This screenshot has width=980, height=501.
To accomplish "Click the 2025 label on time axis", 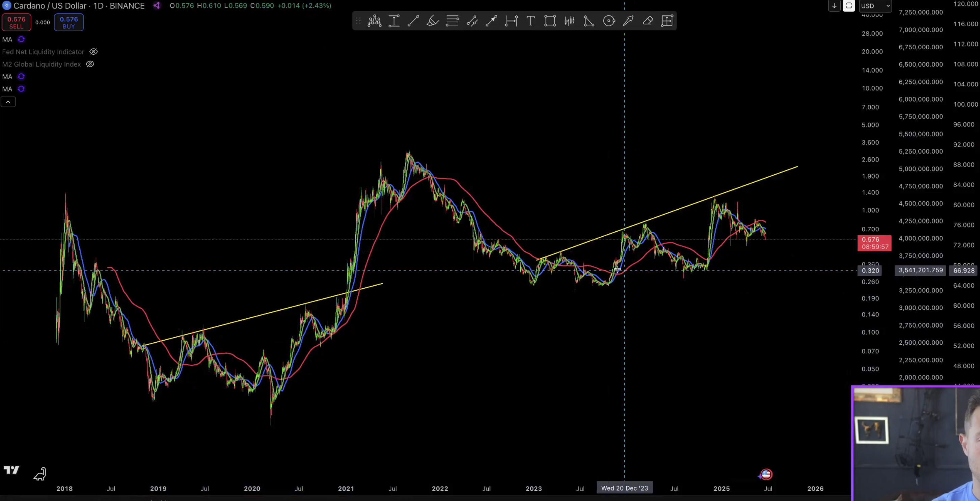I will pos(721,489).
